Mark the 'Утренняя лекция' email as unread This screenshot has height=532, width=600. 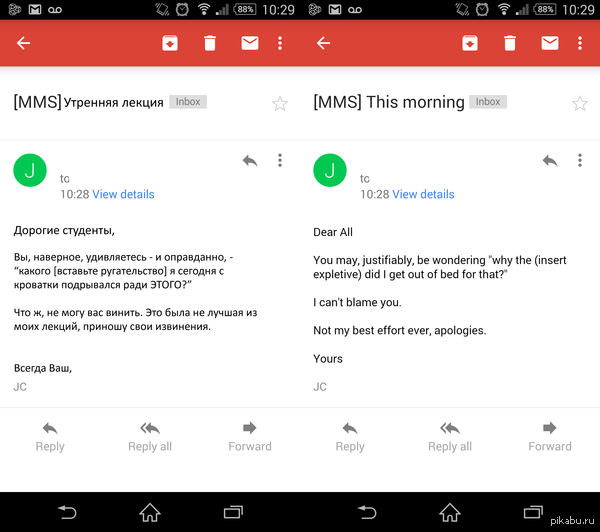250,43
